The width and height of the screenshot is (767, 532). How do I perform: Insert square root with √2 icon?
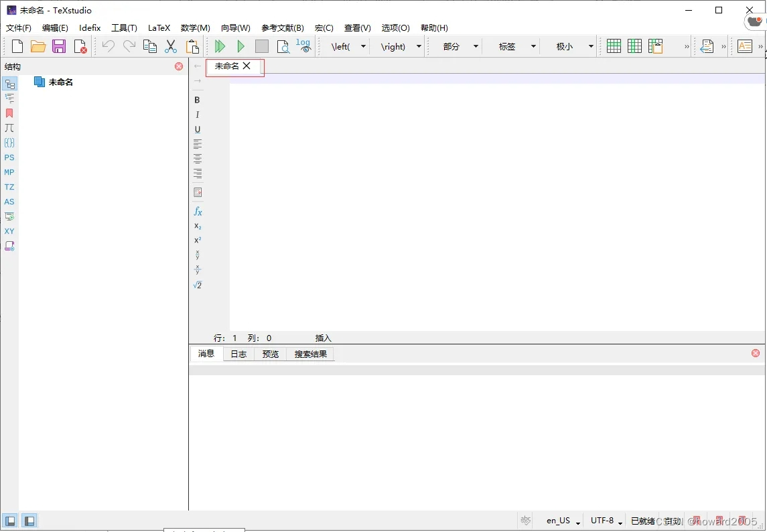pos(198,285)
